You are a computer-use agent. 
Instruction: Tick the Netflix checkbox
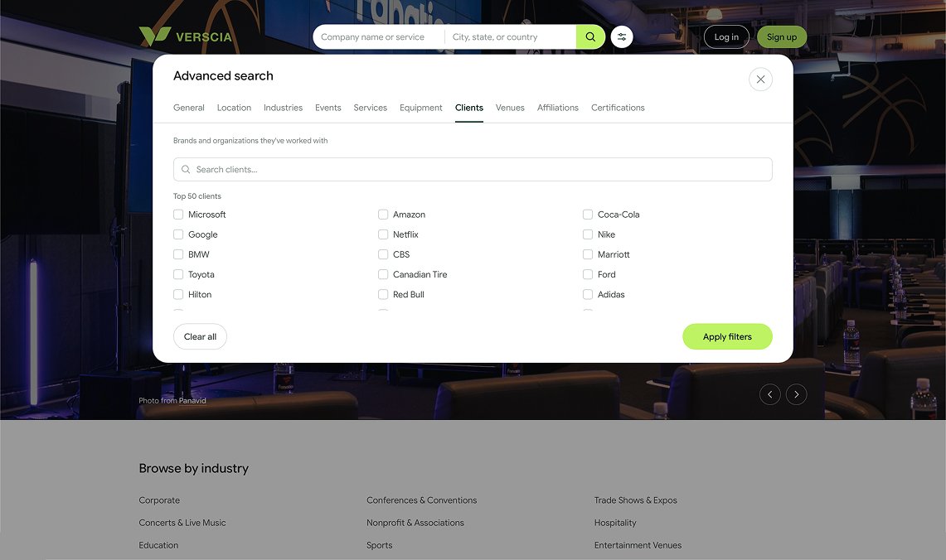(x=383, y=234)
